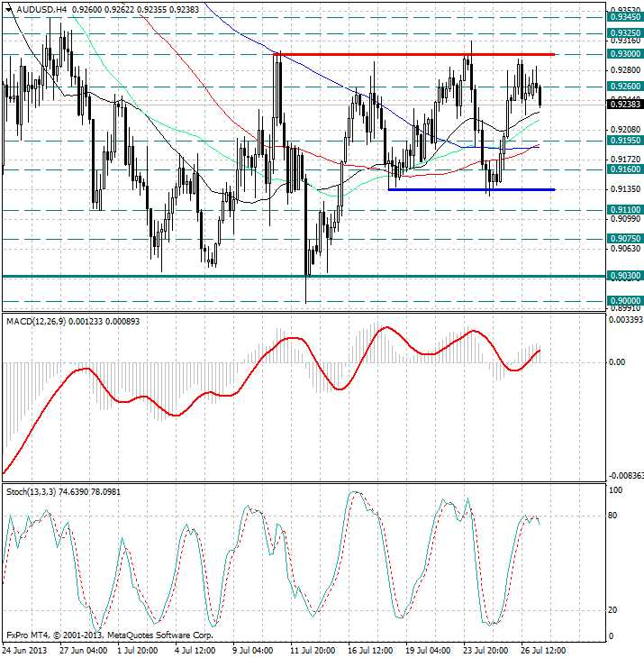Click the 0.91100 price level label

pyautogui.click(x=625, y=209)
